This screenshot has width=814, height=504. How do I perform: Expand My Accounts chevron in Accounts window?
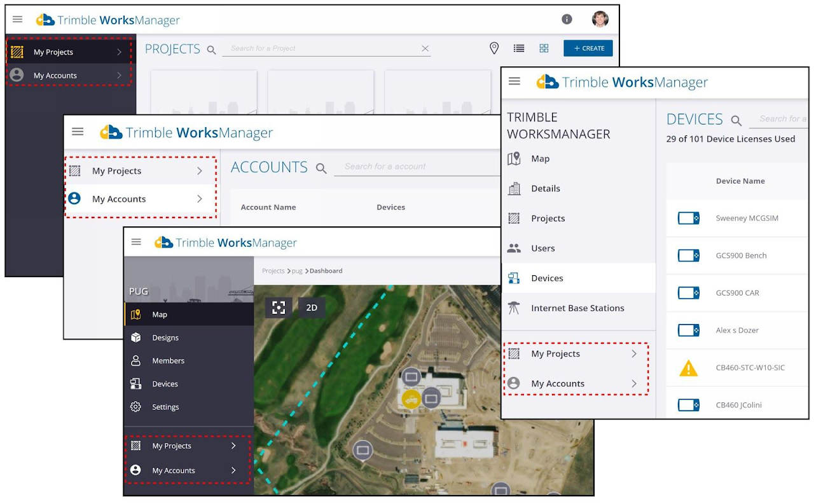coord(199,199)
